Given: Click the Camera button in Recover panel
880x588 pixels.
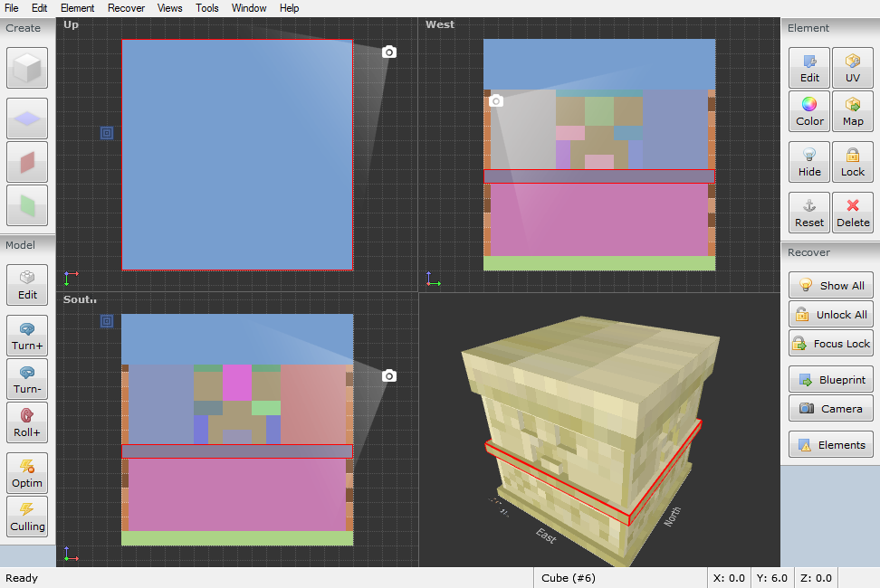Looking at the screenshot, I should [x=830, y=409].
